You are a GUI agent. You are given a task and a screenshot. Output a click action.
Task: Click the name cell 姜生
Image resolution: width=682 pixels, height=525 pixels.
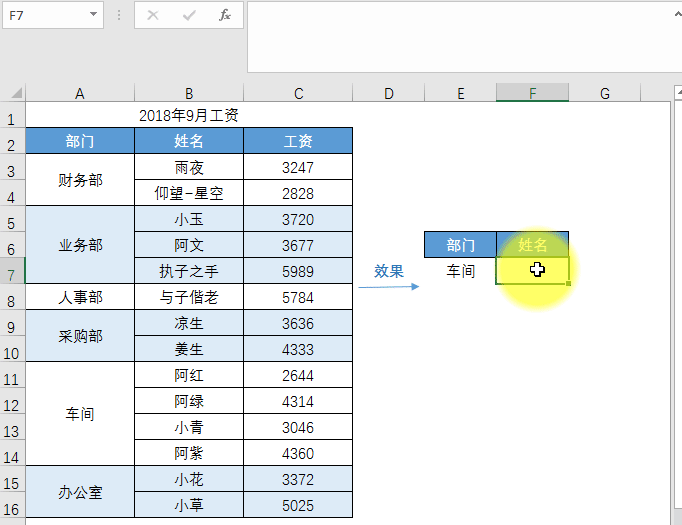click(x=189, y=349)
